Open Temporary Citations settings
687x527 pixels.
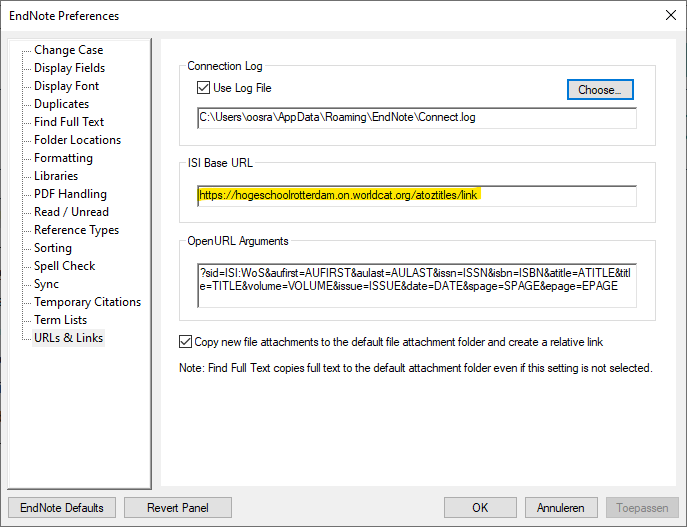point(87,302)
